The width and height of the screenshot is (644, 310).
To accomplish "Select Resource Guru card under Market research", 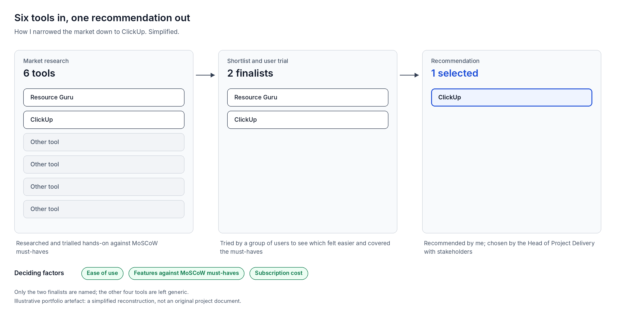I will tap(104, 97).
